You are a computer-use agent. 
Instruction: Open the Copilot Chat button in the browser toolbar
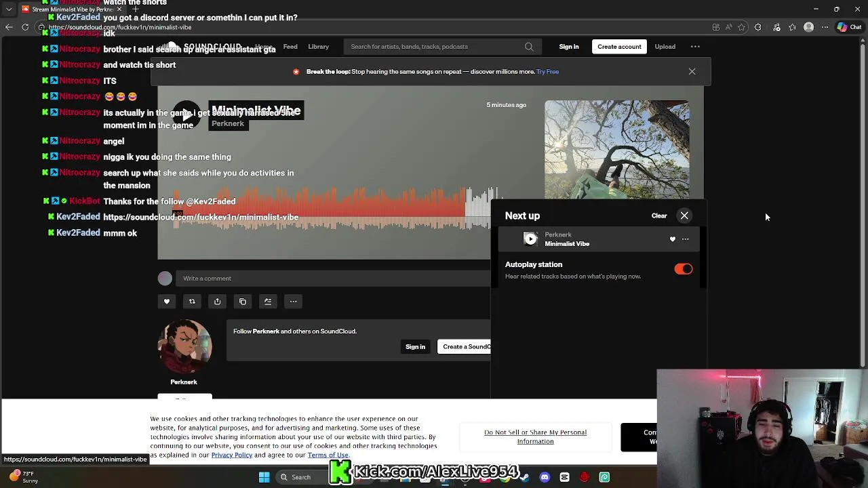pos(849,27)
